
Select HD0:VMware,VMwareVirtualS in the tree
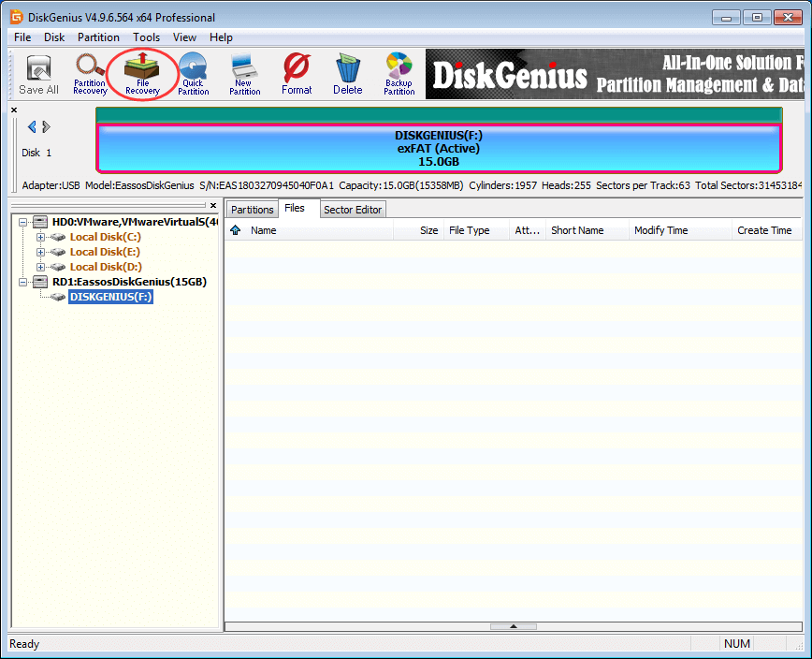click(135, 222)
